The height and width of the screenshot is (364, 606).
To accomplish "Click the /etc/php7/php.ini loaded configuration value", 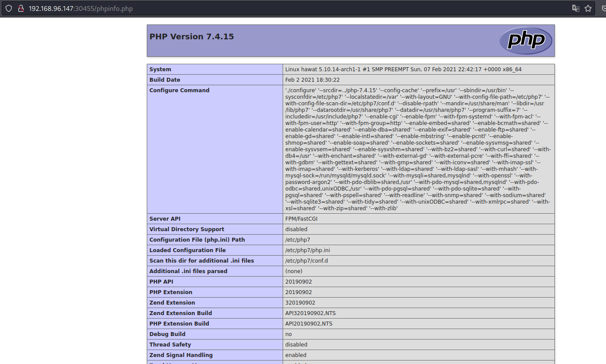I will coord(307,250).
